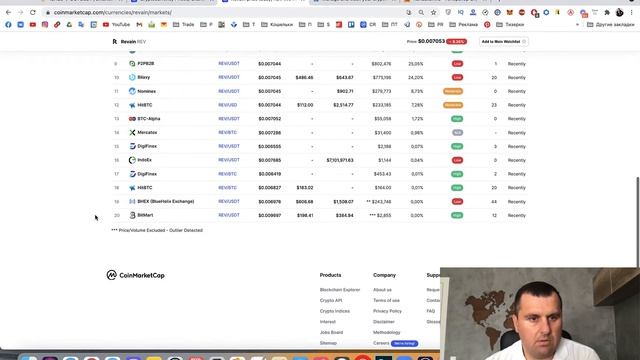Click the Nominex exchange logo icon
The height and width of the screenshot is (360, 640).
tap(132, 91)
